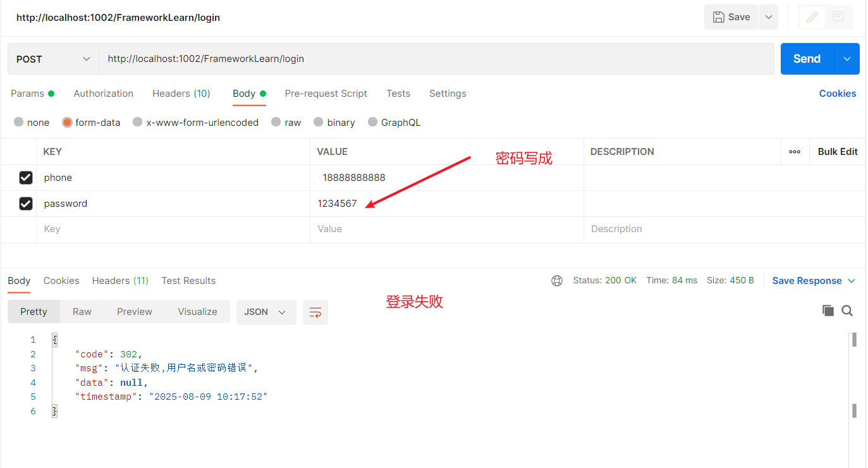Click the "code": 302 line
This screenshot has height=468, width=868.
click(x=109, y=354)
